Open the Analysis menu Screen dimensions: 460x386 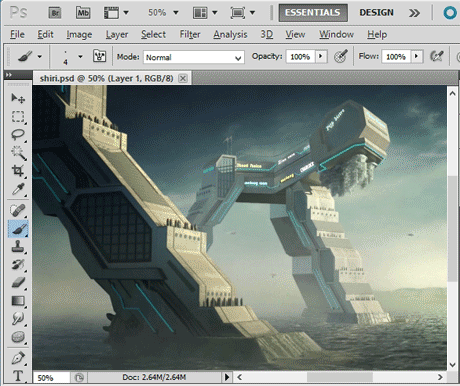pos(230,35)
